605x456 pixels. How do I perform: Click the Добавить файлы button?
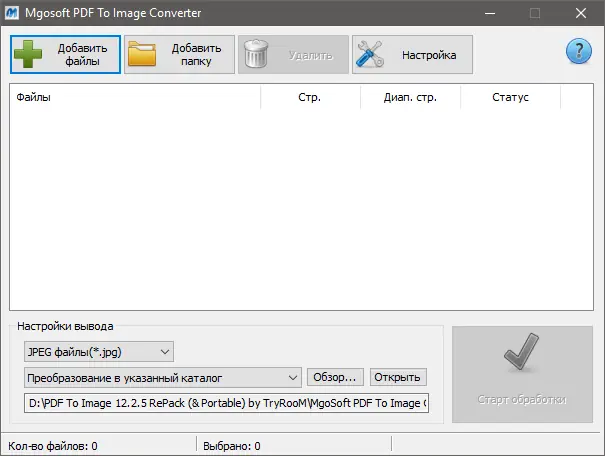point(65,54)
